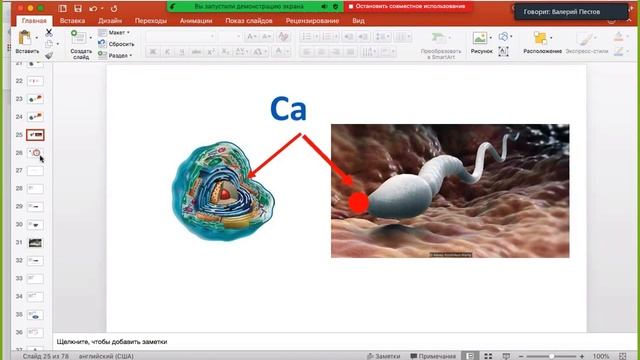Click the increase font size icon
Screen dimensions: 640x360
tap(251, 37)
